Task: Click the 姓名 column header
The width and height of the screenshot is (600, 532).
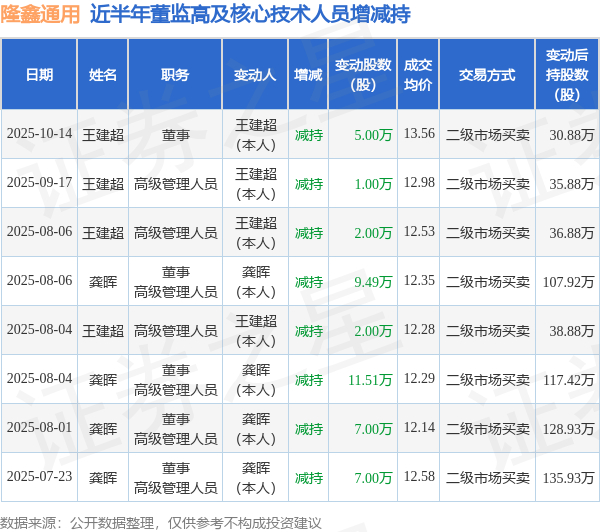Action: click(103, 75)
